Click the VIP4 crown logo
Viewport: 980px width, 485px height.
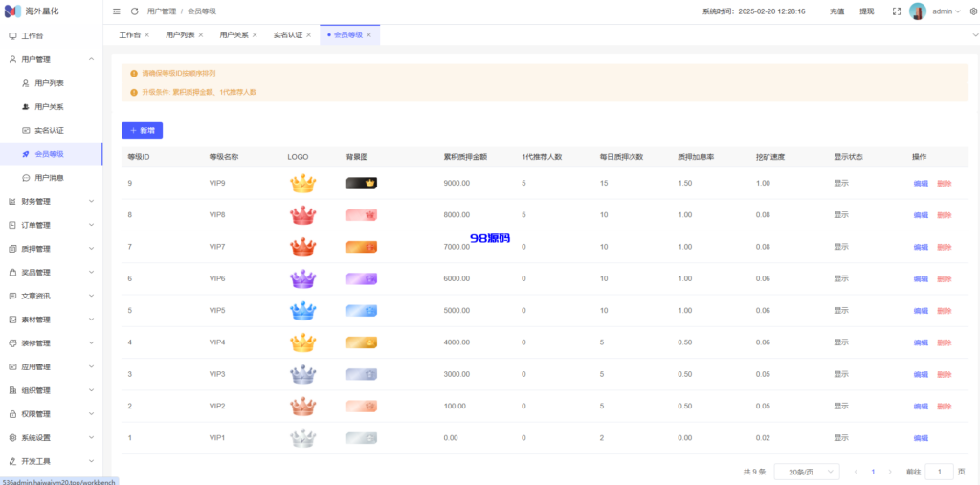[x=303, y=342]
